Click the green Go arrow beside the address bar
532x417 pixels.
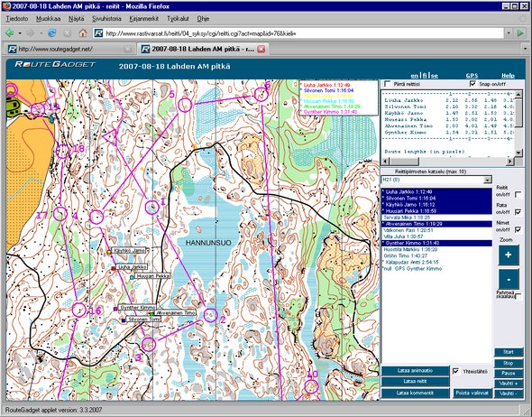519,33
